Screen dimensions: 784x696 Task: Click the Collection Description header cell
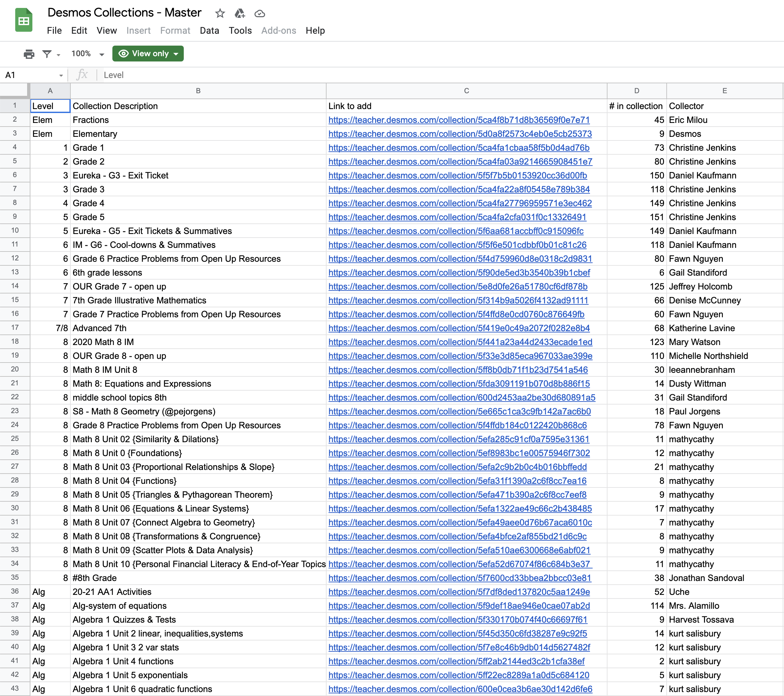click(x=198, y=106)
